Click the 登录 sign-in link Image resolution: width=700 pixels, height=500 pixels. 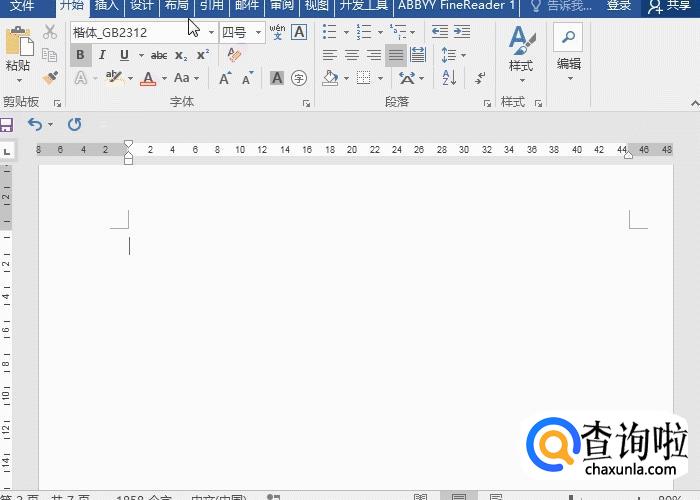pos(619,6)
